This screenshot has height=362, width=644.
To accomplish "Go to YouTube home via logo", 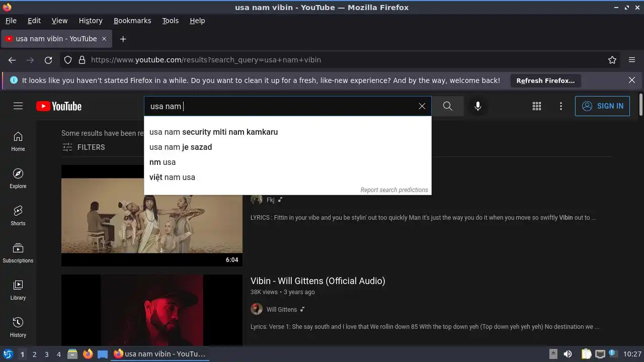I will [x=59, y=106].
